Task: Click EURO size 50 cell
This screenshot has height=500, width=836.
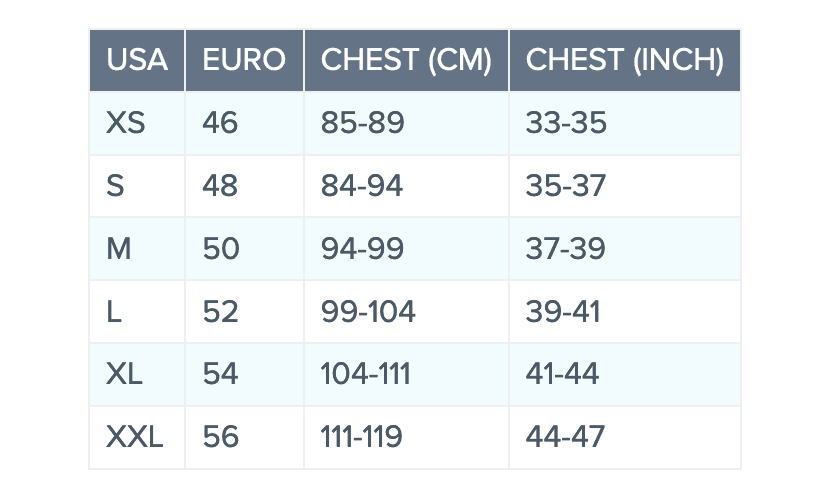Action: click(221, 249)
